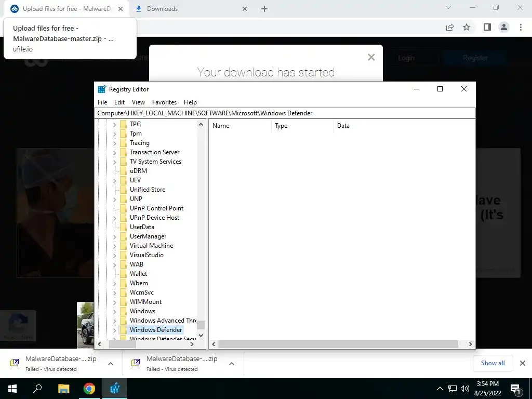This screenshot has width=532, height=399.
Task: Click the Registry Editor title bar icon
Action: (102, 89)
